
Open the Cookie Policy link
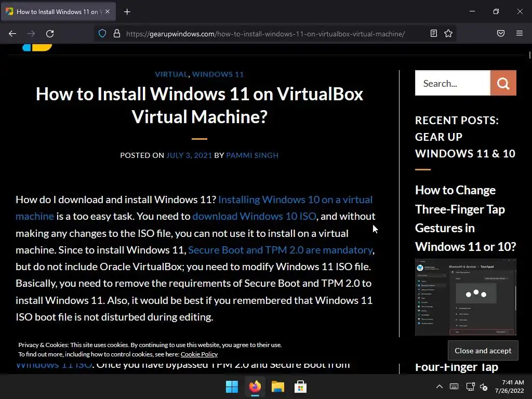(199, 354)
